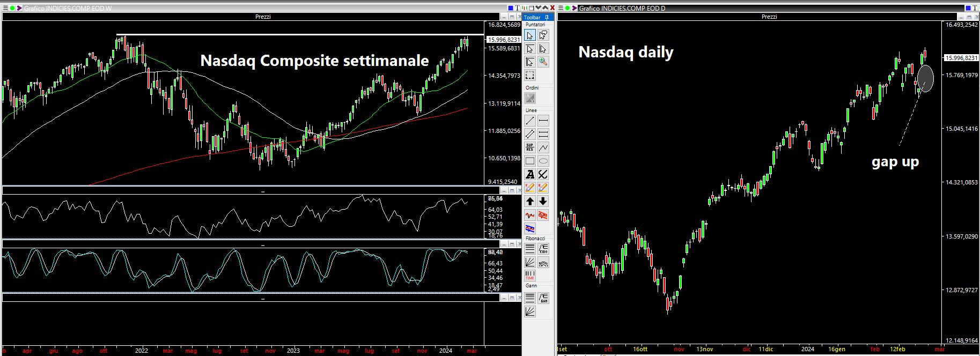Click the 'Nasdaq Composite settimanale' annotation
Screen dimensions: 980x356
pos(314,61)
